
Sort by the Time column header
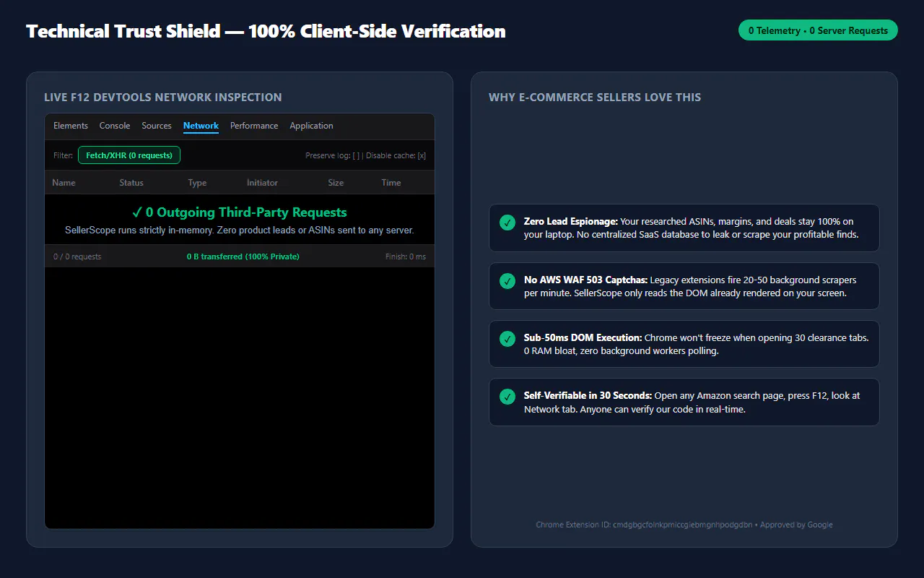[x=391, y=183]
